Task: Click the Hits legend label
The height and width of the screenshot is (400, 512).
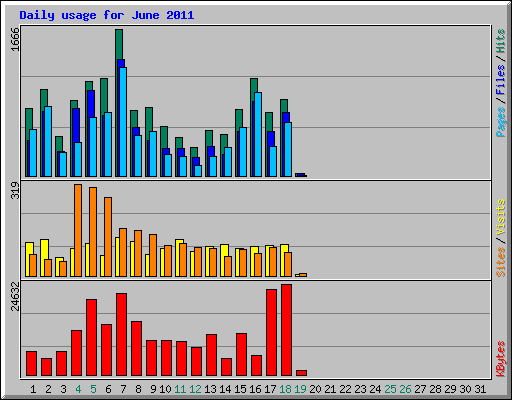Action: coord(500,41)
